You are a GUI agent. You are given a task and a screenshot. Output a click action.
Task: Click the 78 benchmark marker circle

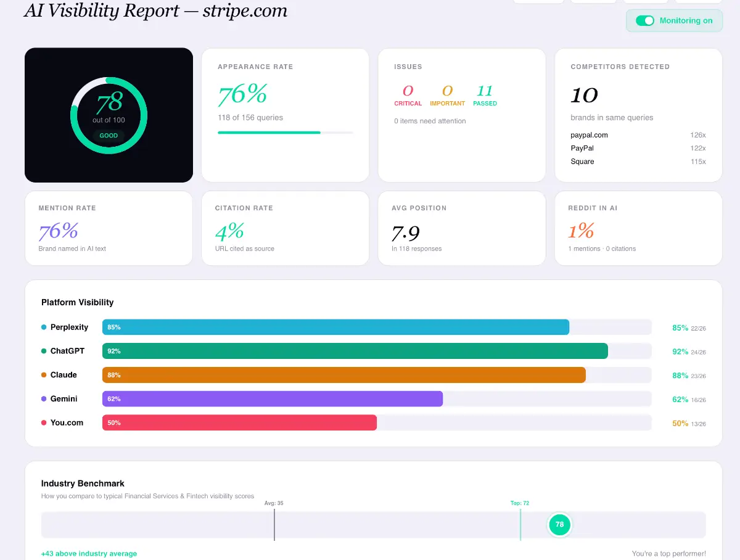pos(559,525)
